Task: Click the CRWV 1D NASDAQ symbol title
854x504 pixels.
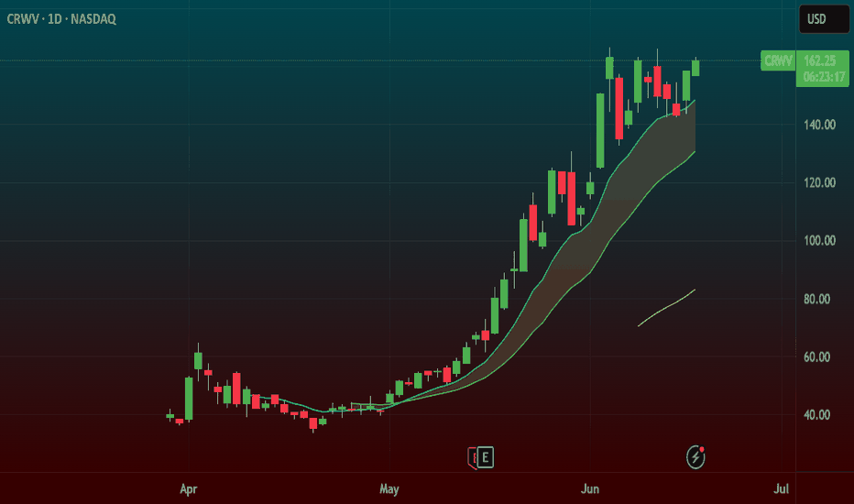Action: (x=61, y=19)
